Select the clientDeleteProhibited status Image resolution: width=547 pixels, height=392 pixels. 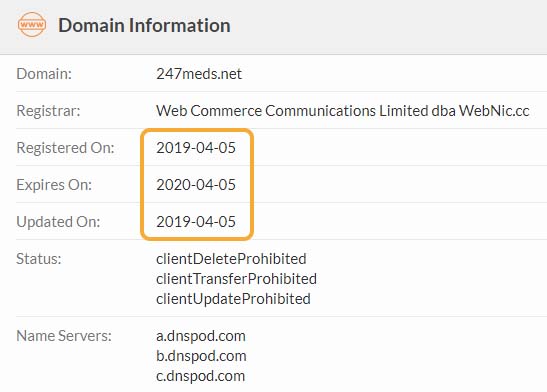coord(231,259)
